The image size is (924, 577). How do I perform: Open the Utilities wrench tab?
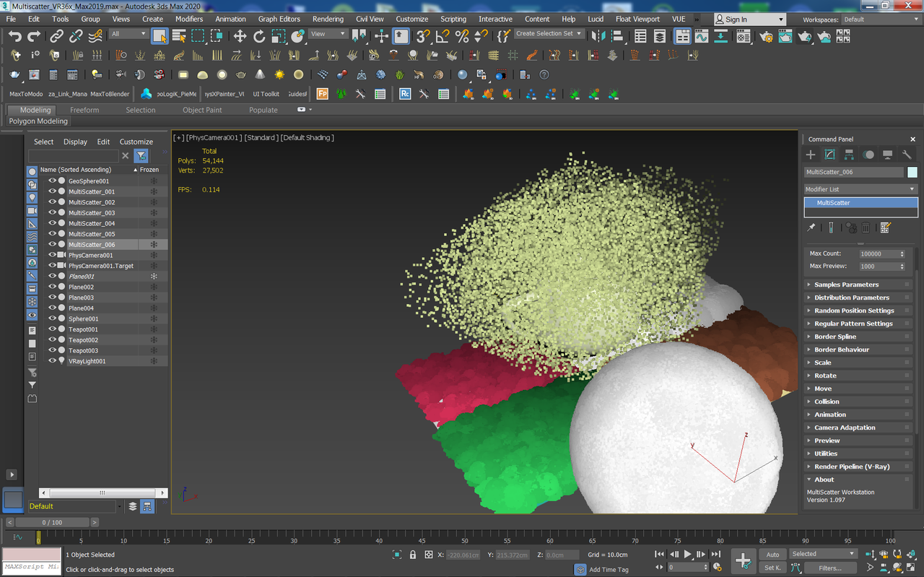pyautogui.click(x=907, y=155)
